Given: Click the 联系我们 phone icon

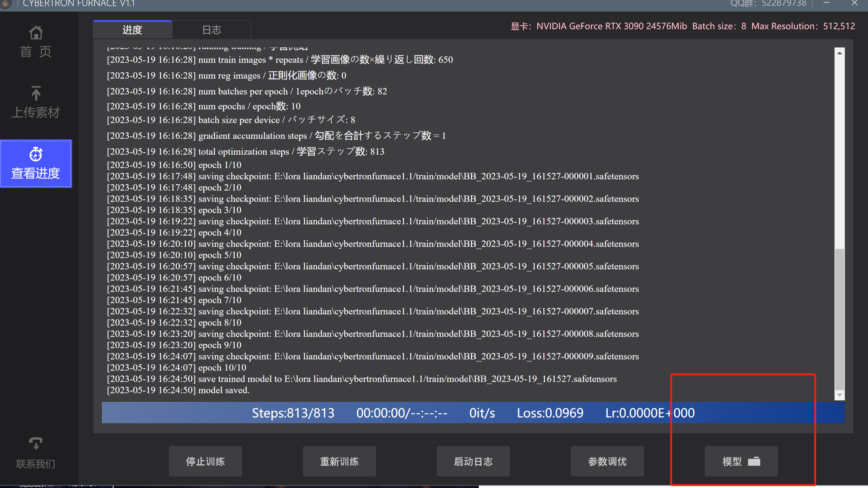Looking at the screenshot, I should pos(36,443).
